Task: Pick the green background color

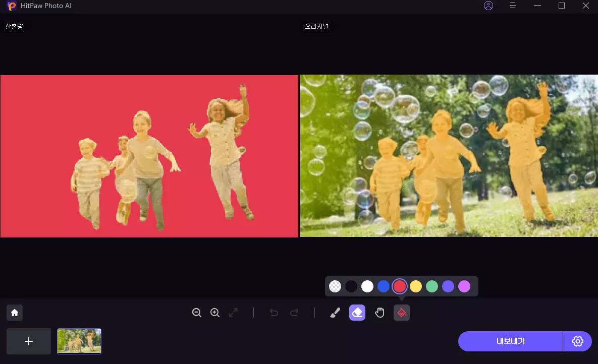Action: [x=432, y=286]
